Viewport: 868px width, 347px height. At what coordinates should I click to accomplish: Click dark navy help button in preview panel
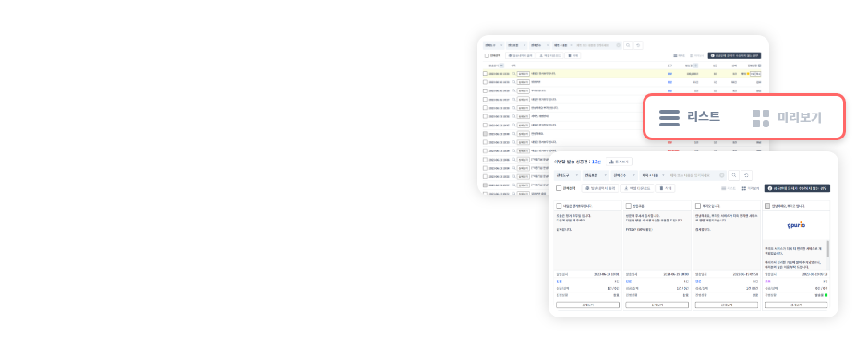click(x=797, y=188)
